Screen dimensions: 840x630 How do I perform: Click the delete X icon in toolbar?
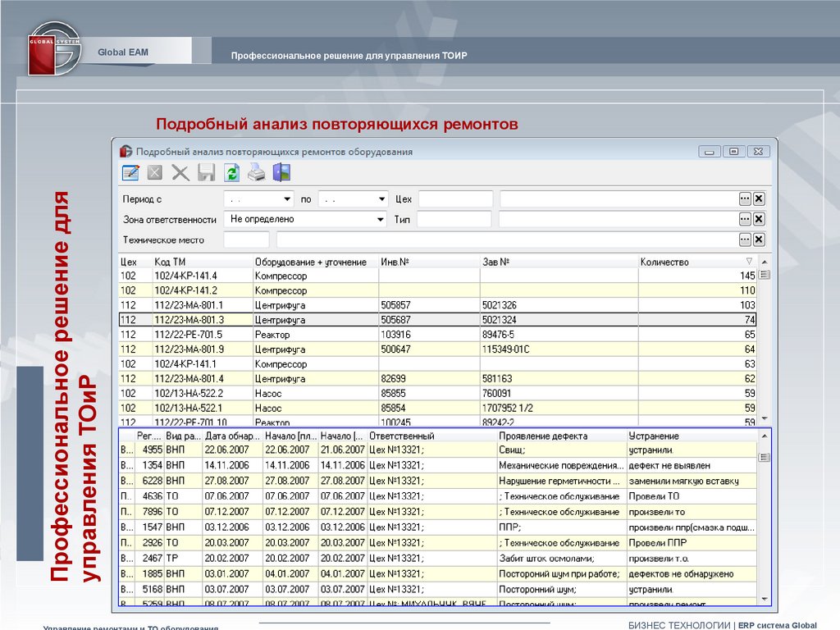[180, 172]
